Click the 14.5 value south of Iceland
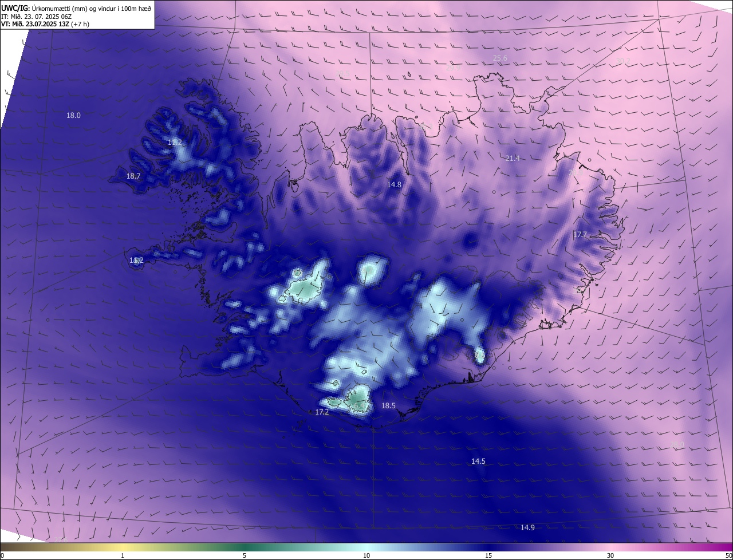 click(478, 461)
